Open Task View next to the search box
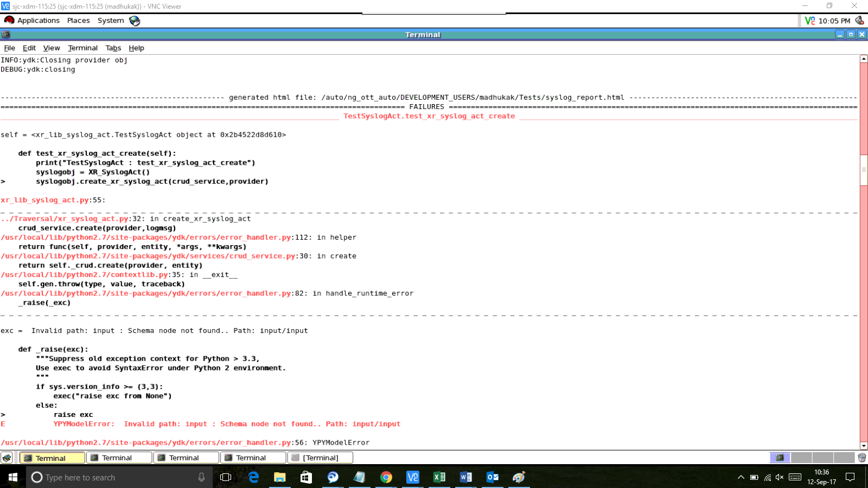The width and height of the screenshot is (868, 488). tap(225, 477)
